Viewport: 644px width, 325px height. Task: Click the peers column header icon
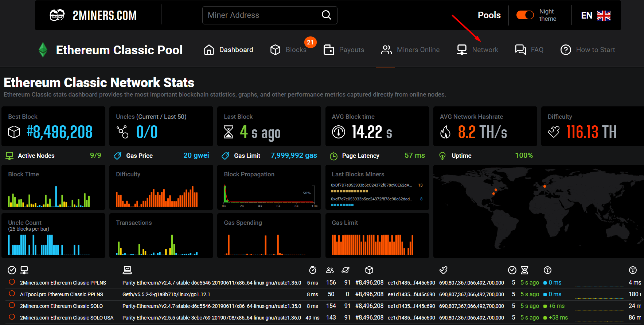(330, 270)
